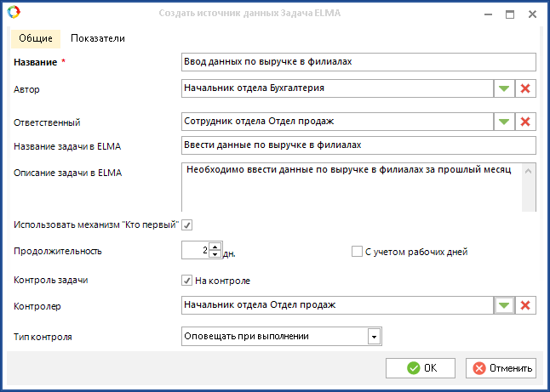This screenshot has width=550, height=392.
Task: Open the Автор selection dropdown
Action: pyautogui.click(x=503, y=88)
